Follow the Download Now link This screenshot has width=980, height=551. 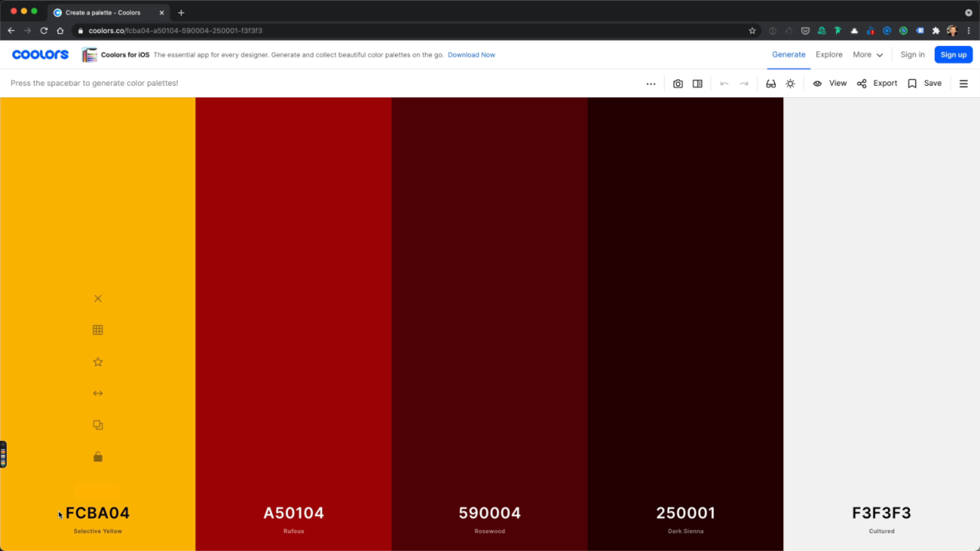tap(472, 55)
